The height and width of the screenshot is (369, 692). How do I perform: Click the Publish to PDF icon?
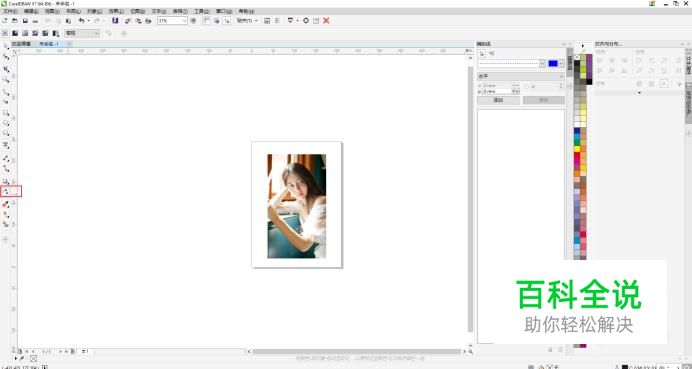click(149, 21)
